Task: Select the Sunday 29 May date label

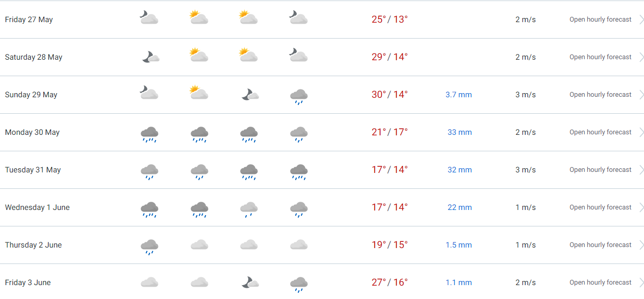Action: 31,95
